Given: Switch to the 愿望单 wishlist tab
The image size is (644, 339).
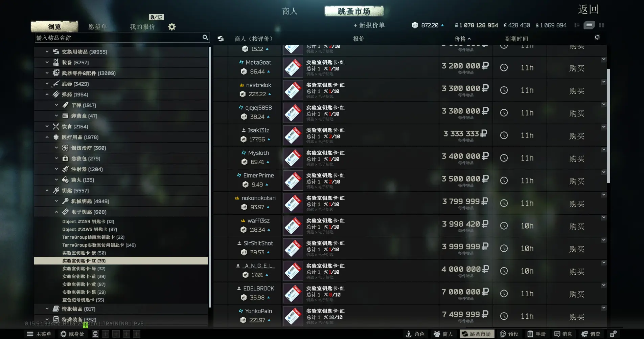Looking at the screenshot, I should [x=97, y=27].
